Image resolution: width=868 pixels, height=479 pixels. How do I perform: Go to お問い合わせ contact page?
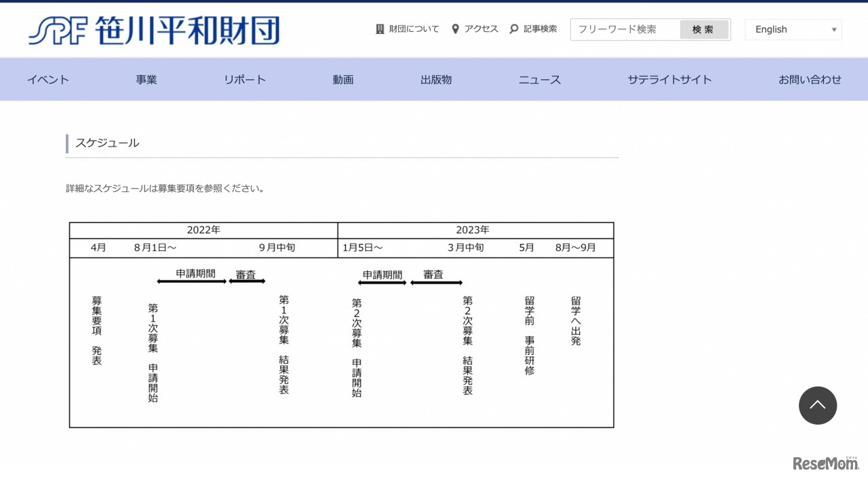click(810, 79)
